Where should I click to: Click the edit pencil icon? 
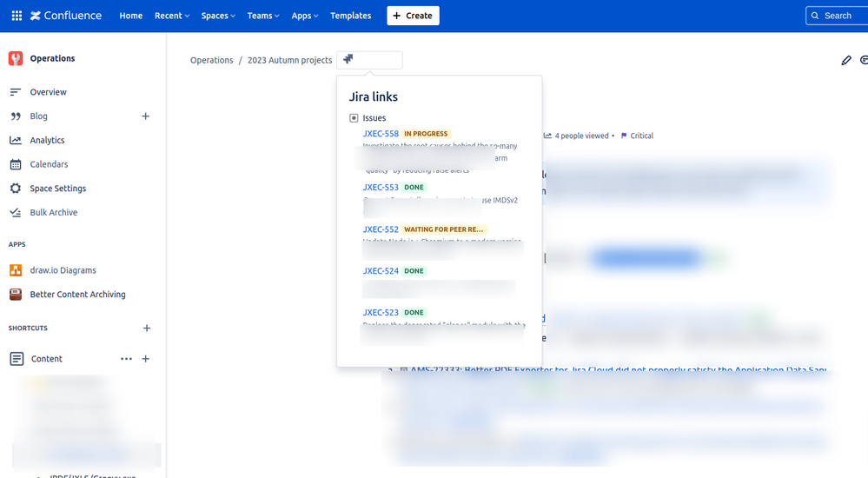tap(846, 60)
